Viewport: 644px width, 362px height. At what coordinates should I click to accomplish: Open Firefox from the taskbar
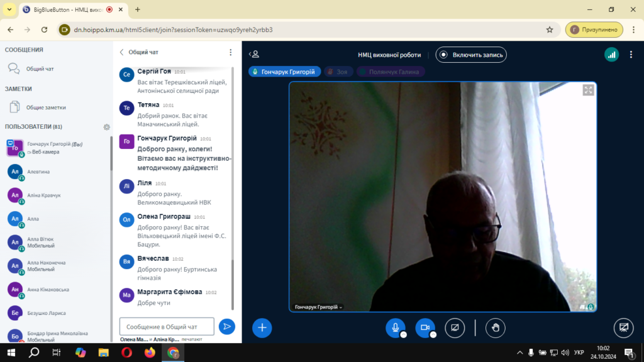coord(150,353)
